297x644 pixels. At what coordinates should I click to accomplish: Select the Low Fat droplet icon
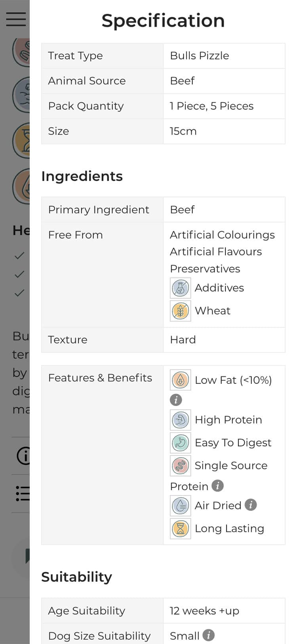[x=180, y=380]
